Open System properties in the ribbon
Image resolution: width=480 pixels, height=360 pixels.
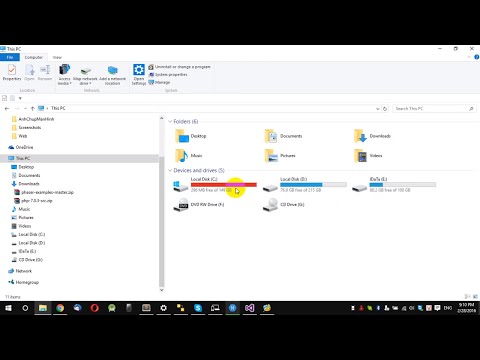tap(168, 75)
